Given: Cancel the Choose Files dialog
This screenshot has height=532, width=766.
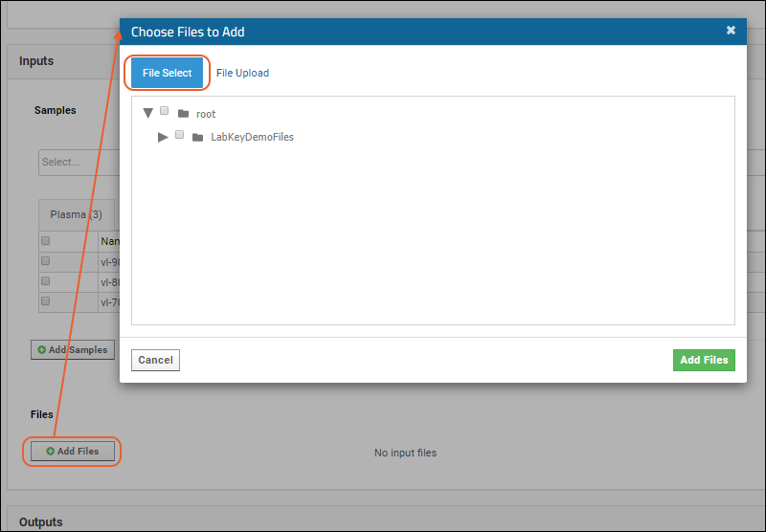Looking at the screenshot, I should (155, 360).
